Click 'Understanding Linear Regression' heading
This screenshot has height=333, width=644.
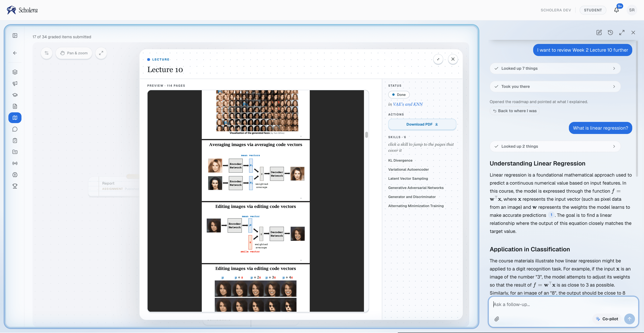coord(537,163)
